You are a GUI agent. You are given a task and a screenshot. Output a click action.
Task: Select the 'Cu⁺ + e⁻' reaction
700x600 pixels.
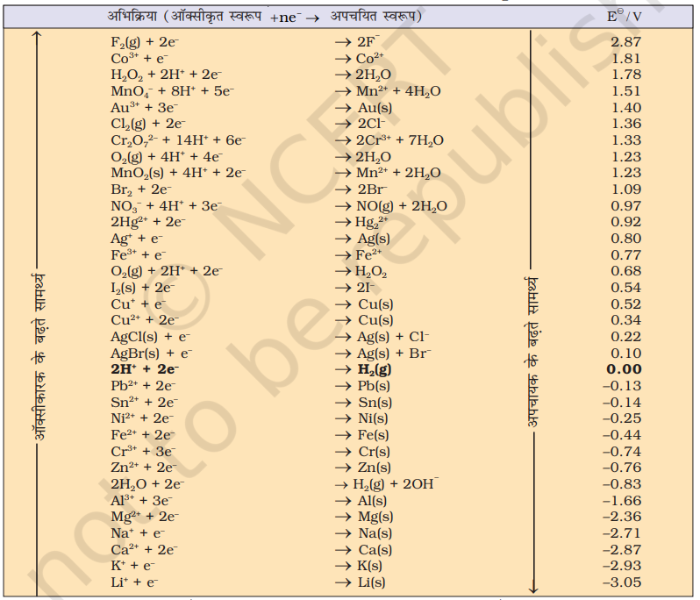point(139,304)
